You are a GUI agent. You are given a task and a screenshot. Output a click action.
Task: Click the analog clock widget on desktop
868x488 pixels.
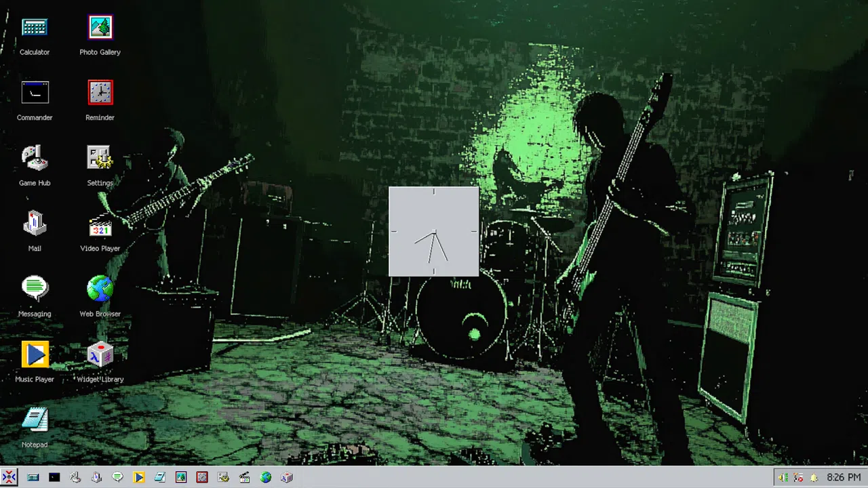pyautogui.click(x=434, y=232)
